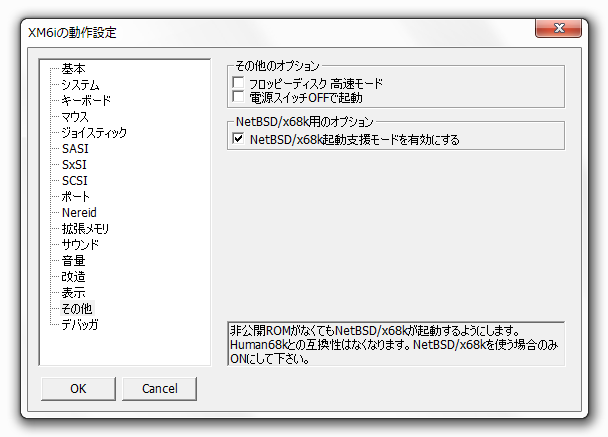Viewport: 608px width, 437px height.
Task: Click the help description text box
Action: pos(396,344)
